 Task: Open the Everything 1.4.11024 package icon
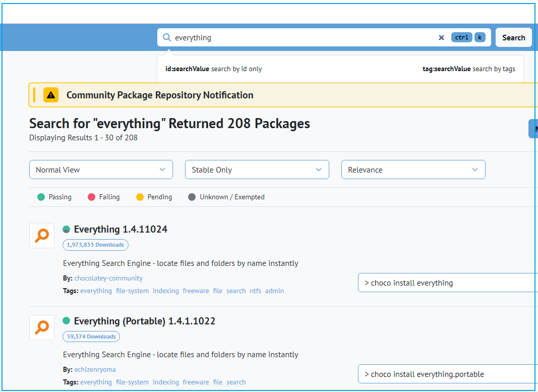point(42,236)
